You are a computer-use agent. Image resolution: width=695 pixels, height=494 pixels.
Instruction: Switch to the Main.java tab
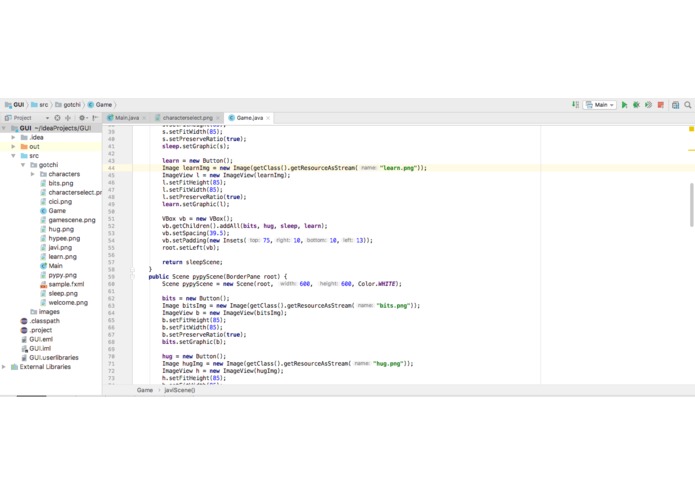[x=127, y=118]
